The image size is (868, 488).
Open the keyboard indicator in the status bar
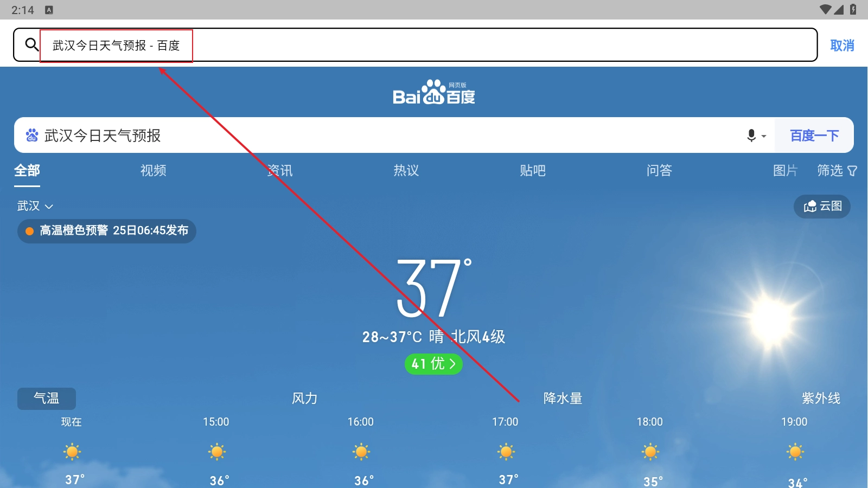[49, 10]
